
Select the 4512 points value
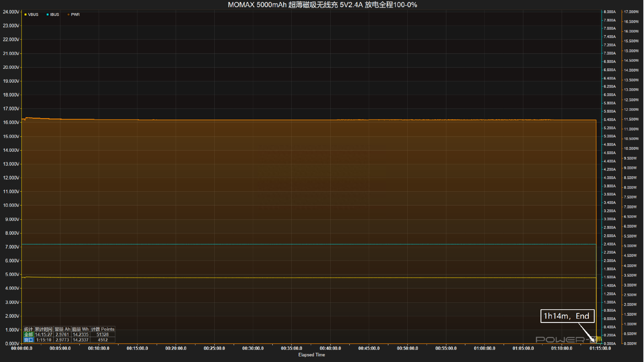tap(103, 340)
